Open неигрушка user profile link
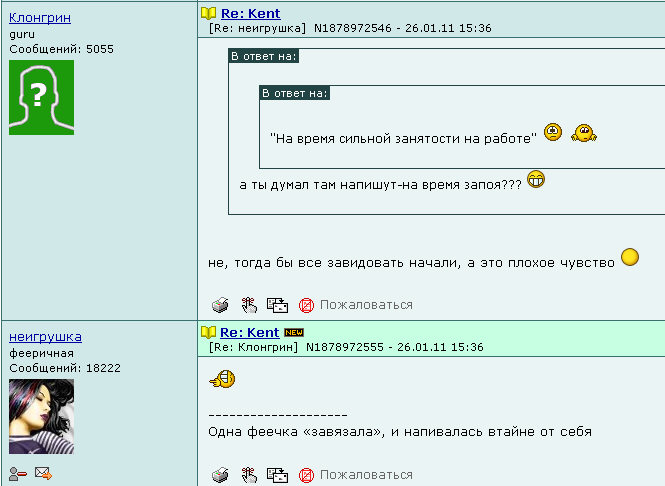The width and height of the screenshot is (665, 486). pyautogui.click(x=45, y=337)
